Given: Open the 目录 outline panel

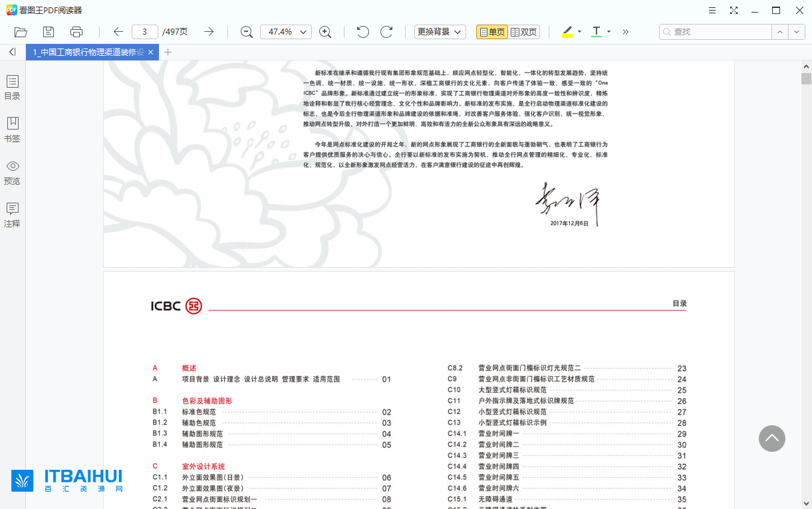Looking at the screenshot, I should (x=12, y=88).
